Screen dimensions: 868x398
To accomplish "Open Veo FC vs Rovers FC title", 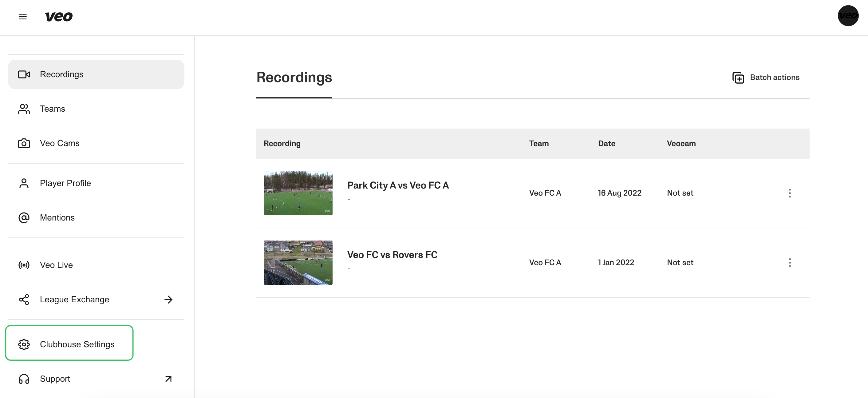I will point(392,255).
